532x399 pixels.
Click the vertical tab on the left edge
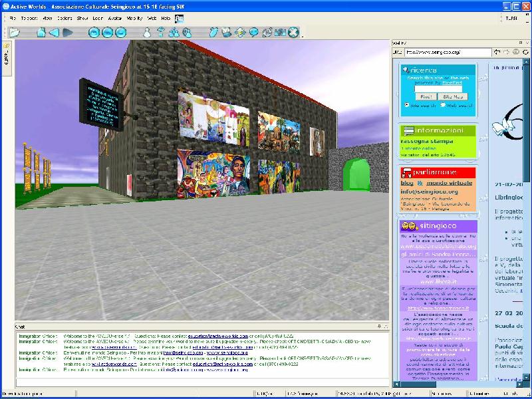[7, 59]
